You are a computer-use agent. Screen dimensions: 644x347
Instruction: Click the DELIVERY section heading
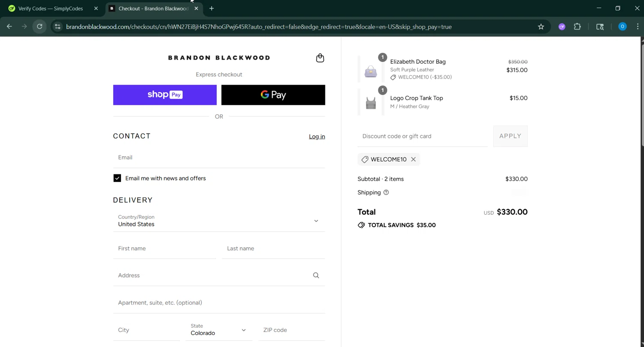133,200
